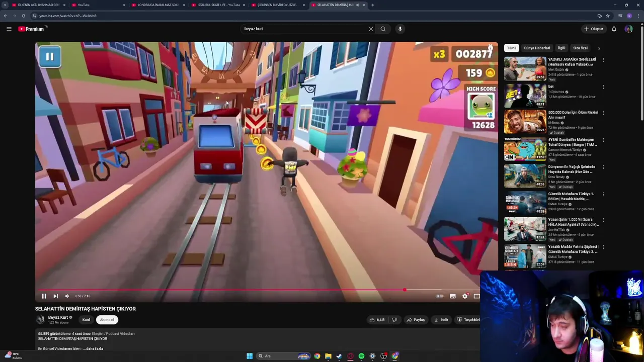Image resolution: width=644 pixels, height=362 pixels.
Task: Open more options for 'Yasaklı Madde Yutma Şüphesi'
Action: point(603,247)
